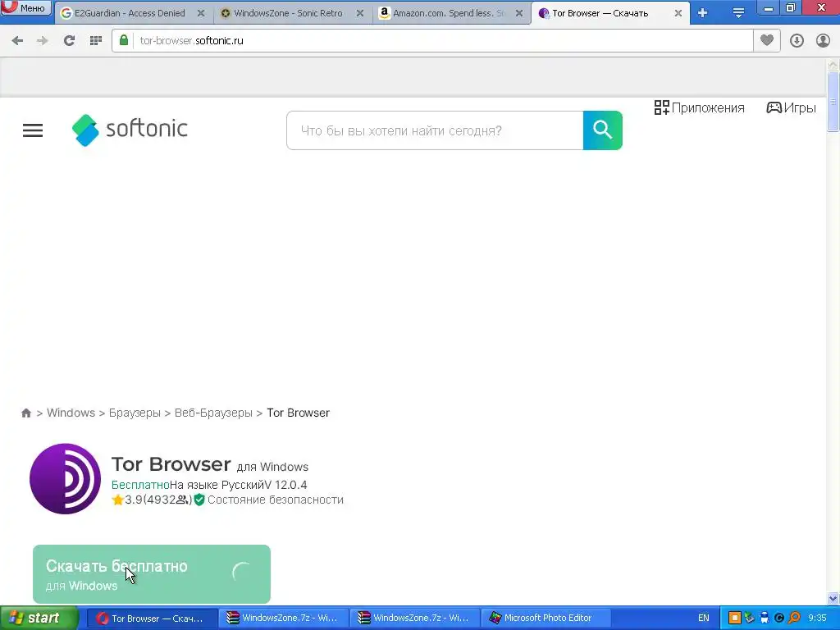Click the green padlock security icon
Image resolution: width=840 pixels, height=630 pixels.
coord(124,40)
